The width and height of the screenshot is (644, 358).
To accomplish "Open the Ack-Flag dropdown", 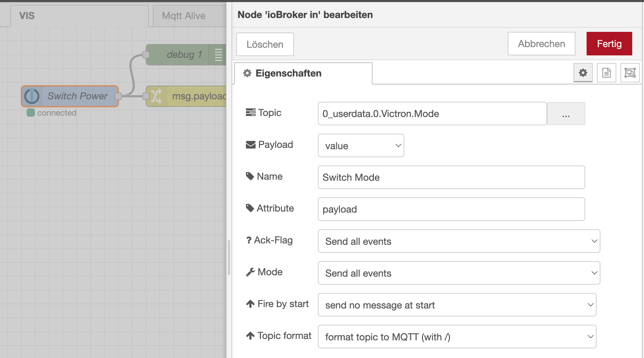I will point(459,241).
